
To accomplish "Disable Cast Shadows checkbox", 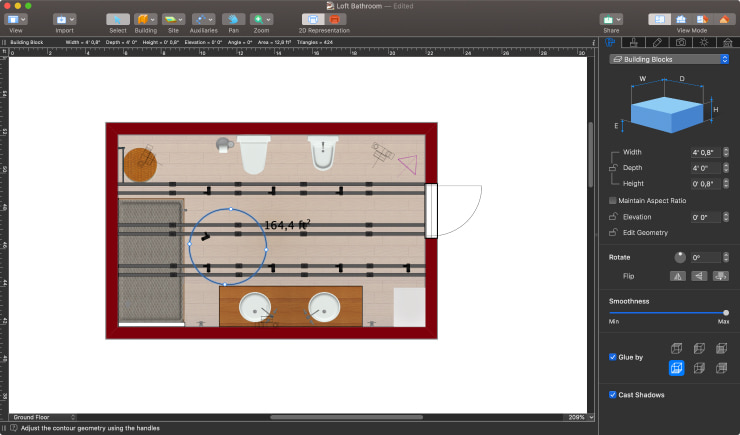I will pyautogui.click(x=613, y=394).
